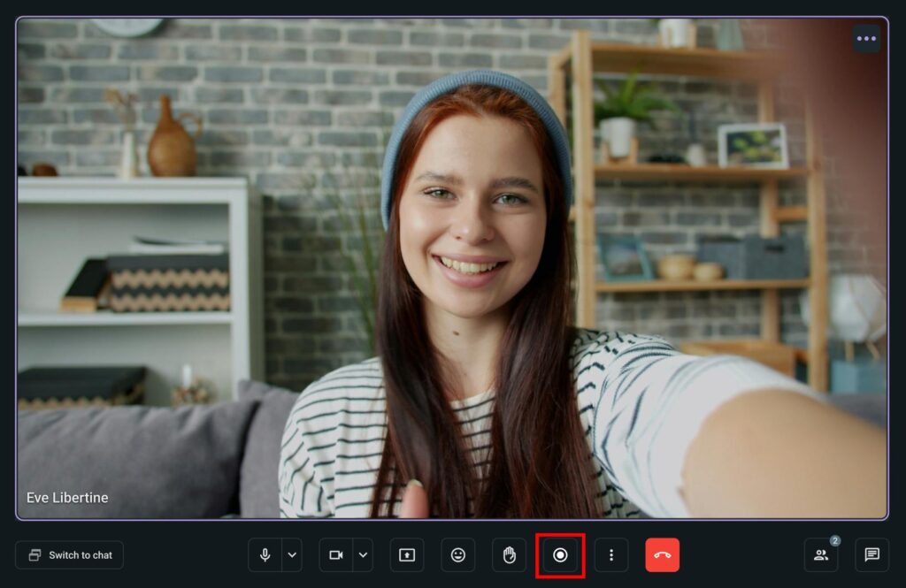This screenshot has height=588, width=906.
Task: Click the Switch to chat button
Action: click(x=69, y=555)
